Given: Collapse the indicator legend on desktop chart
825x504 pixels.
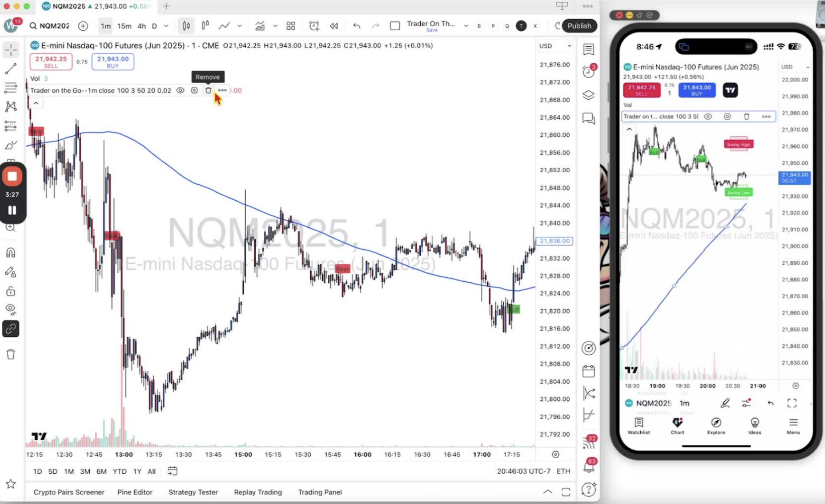Looking at the screenshot, I should click(36, 103).
